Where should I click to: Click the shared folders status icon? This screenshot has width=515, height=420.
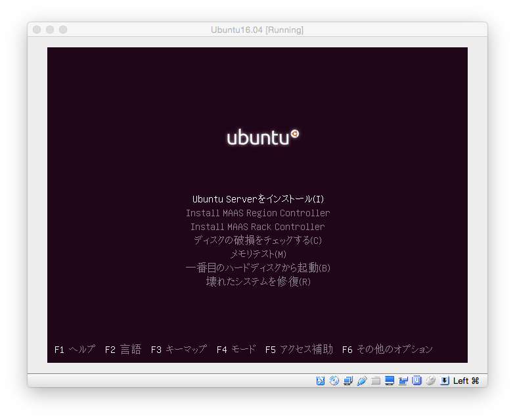coord(376,381)
